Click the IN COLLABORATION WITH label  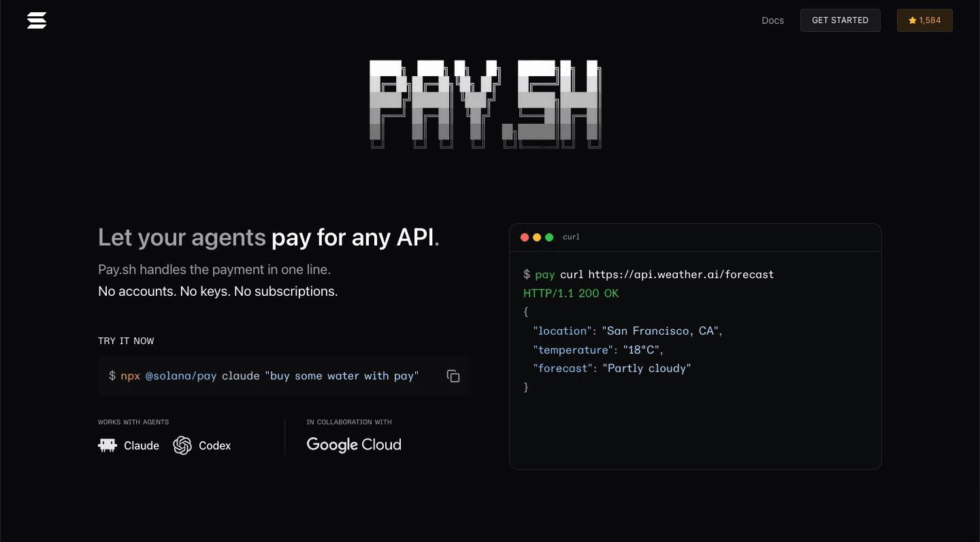point(349,422)
